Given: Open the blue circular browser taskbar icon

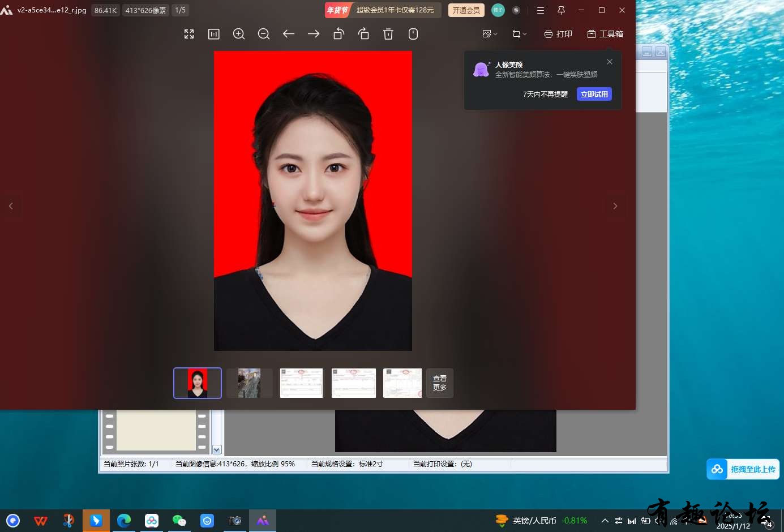Looking at the screenshot, I should pyautogui.click(x=13, y=521).
